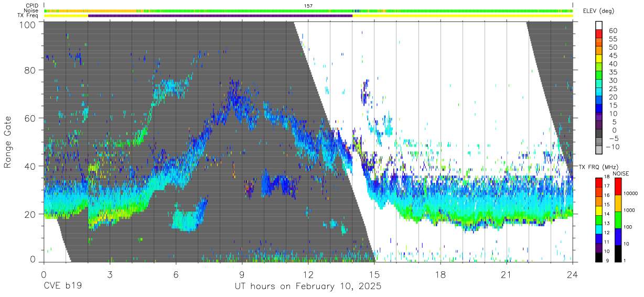The width and height of the screenshot is (644, 297).
Task: Click the purple segment of TX Freq bar
Action: coord(220,16)
